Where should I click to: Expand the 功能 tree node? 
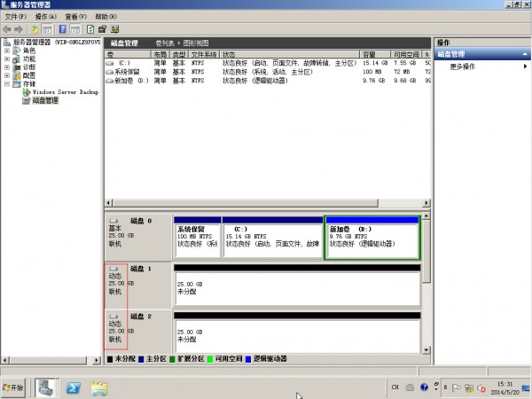coord(7,59)
